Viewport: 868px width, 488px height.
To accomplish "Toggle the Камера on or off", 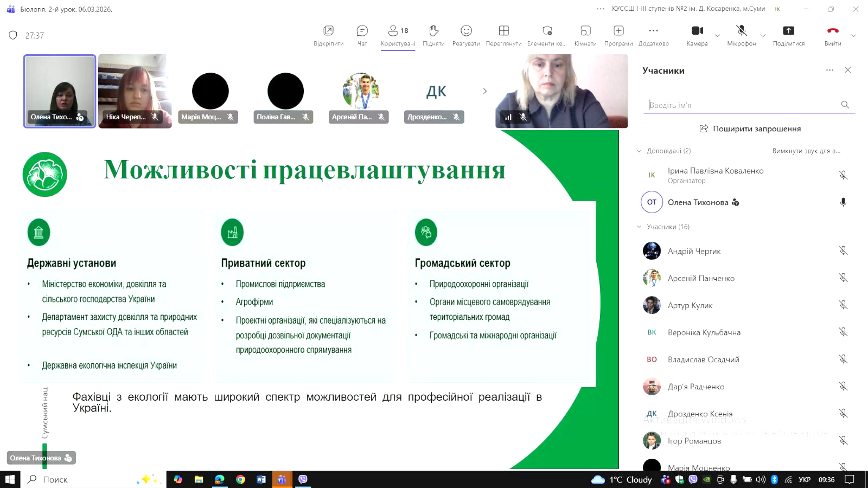I will tap(697, 35).
